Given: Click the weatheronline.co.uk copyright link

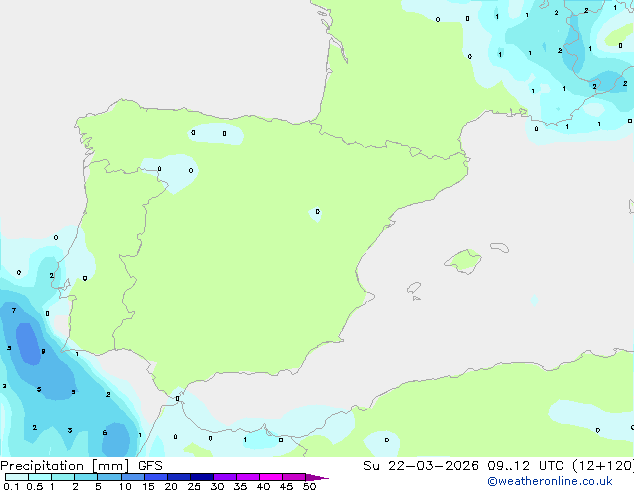Looking at the screenshot, I should point(550,481).
